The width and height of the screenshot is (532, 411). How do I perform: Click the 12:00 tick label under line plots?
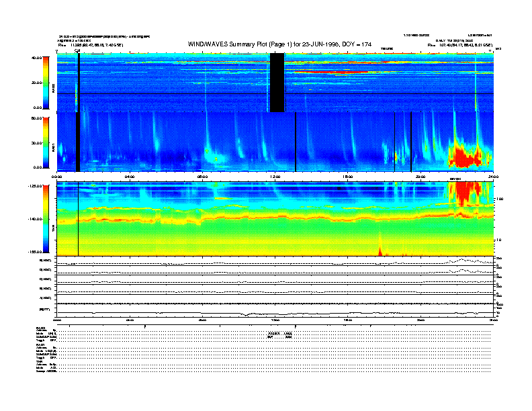pyautogui.click(x=275, y=320)
